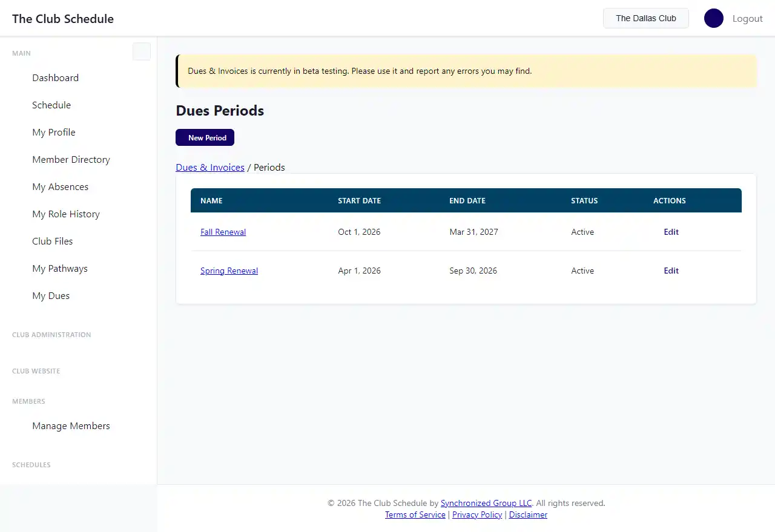
Task: Open the Dashboard page
Action: 55,77
